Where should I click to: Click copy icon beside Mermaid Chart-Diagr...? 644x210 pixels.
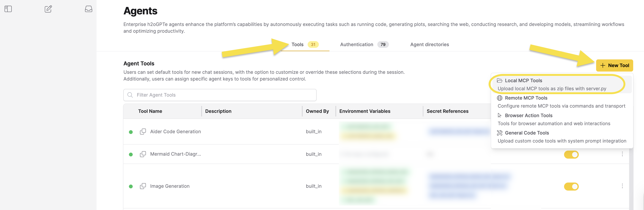click(x=143, y=154)
